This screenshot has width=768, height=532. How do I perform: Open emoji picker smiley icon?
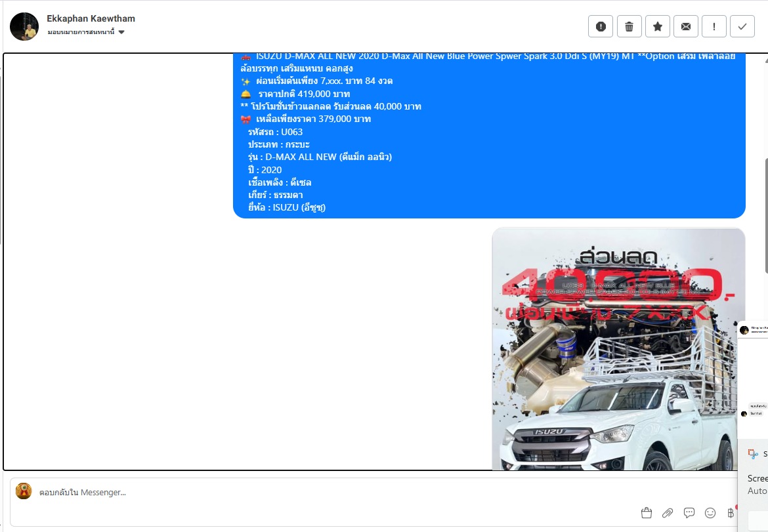pyautogui.click(x=710, y=513)
